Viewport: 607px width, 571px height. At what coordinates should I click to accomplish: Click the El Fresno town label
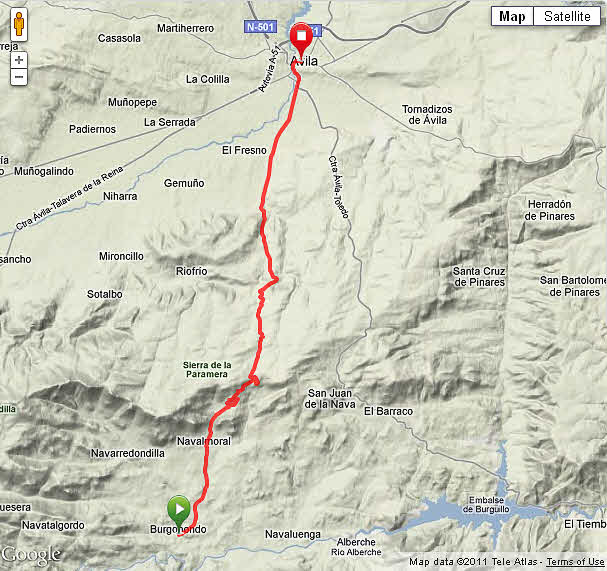[244, 150]
